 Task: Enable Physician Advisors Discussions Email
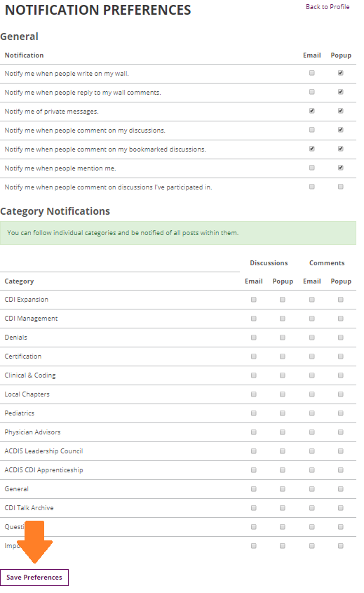point(254,432)
